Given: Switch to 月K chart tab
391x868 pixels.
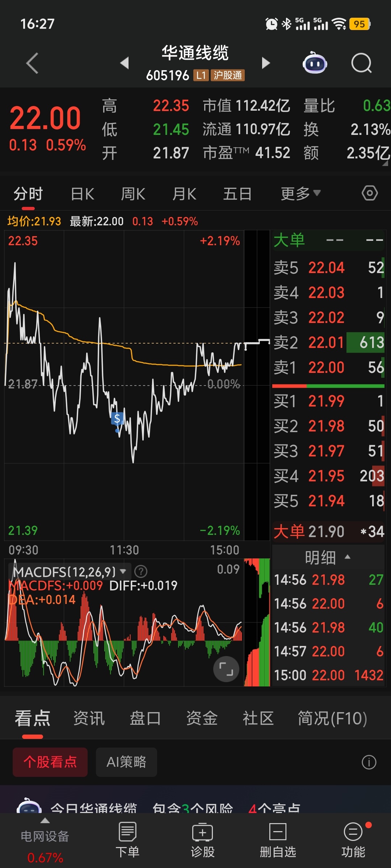Looking at the screenshot, I should coord(184,194).
